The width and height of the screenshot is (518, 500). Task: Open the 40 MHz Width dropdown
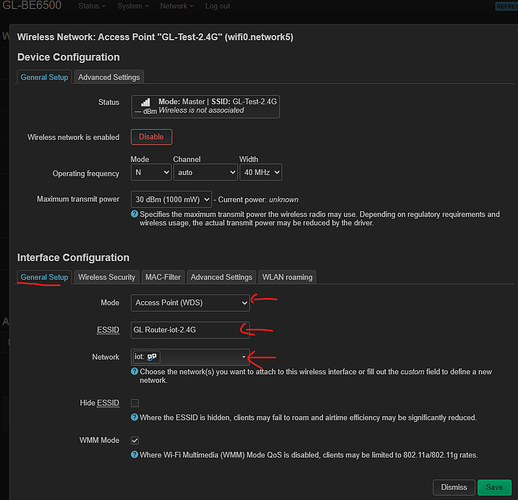coord(261,172)
